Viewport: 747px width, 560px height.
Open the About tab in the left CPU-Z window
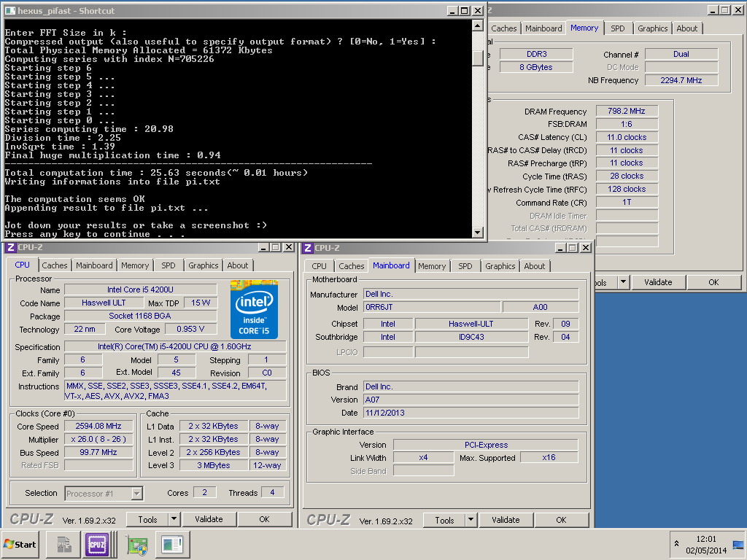click(238, 265)
